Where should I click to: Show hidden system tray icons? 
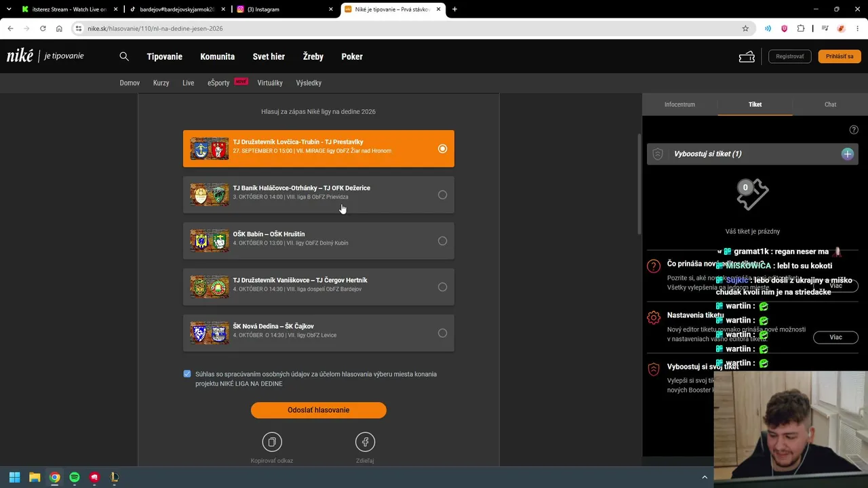705,477
